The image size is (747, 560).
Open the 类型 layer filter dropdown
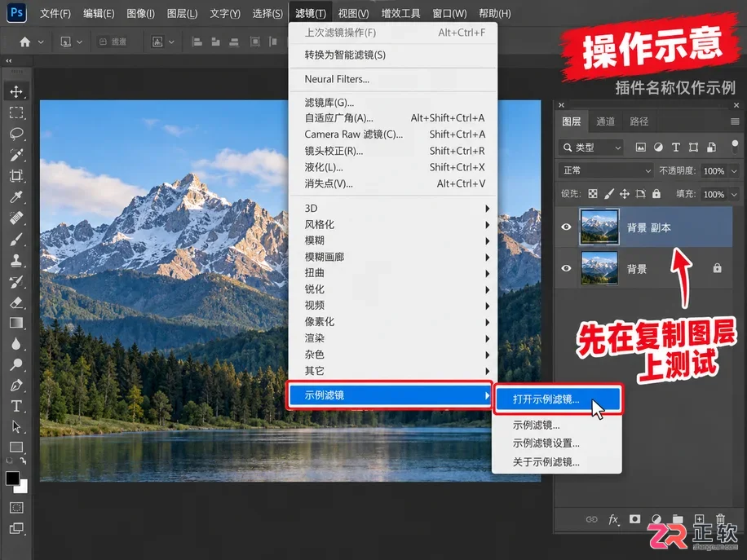(x=591, y=148)
